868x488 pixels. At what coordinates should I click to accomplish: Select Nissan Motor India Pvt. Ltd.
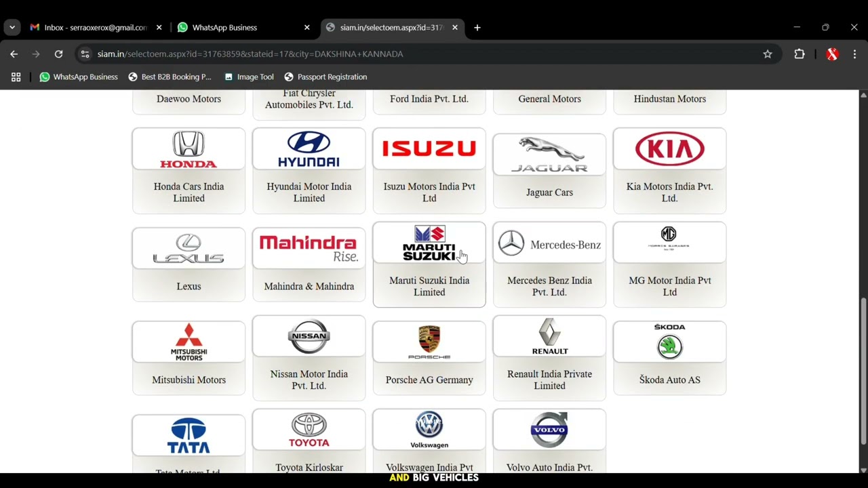click(x=309, y=380)
